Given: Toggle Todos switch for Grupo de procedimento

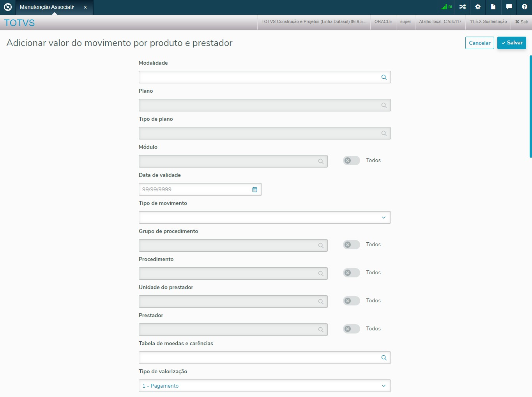Looking at the screenshot, I should point(351,245).
